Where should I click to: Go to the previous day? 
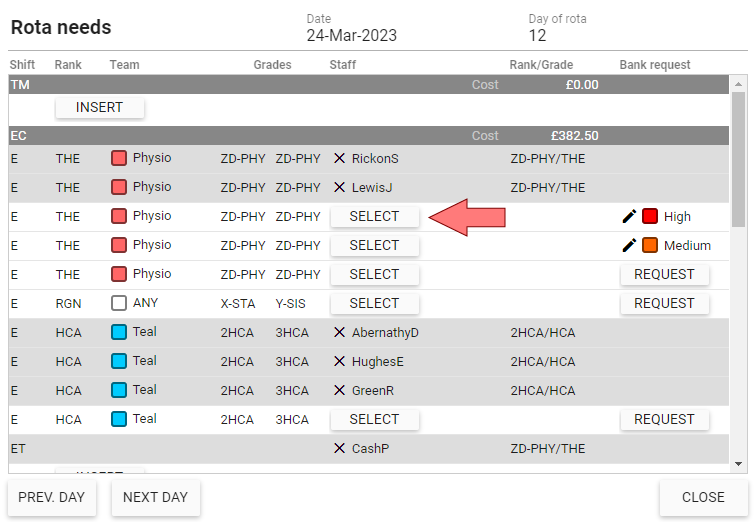coord(52,497)
